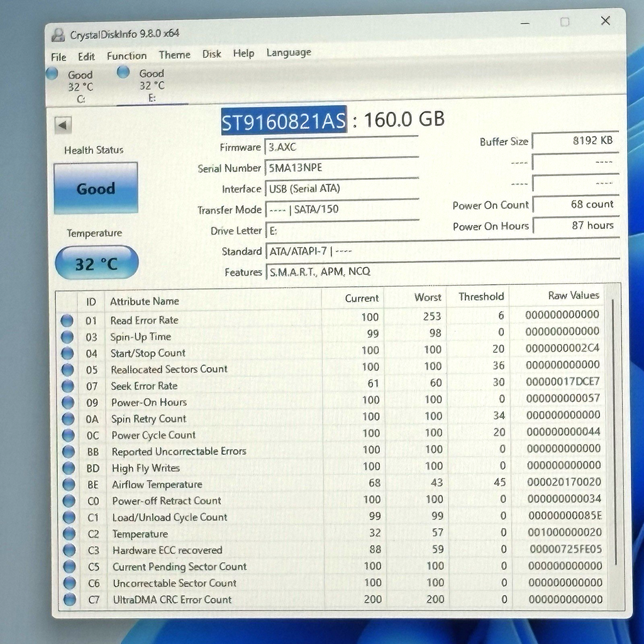Open the File menu

pos(58,57)
